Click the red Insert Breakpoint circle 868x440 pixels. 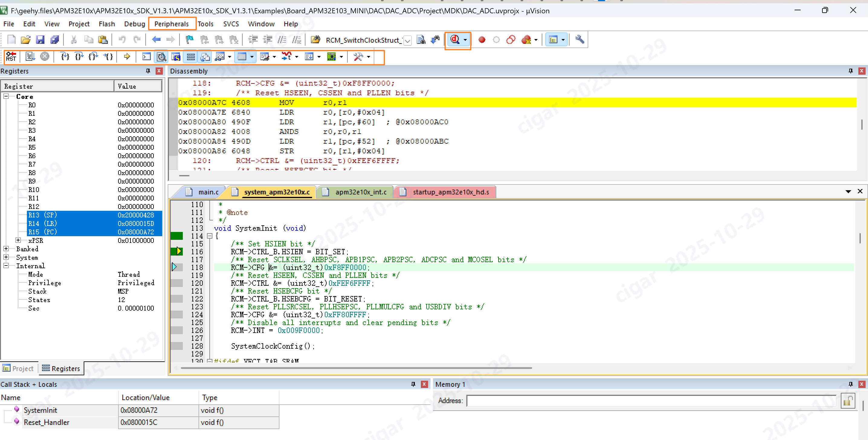pos(482,40)
